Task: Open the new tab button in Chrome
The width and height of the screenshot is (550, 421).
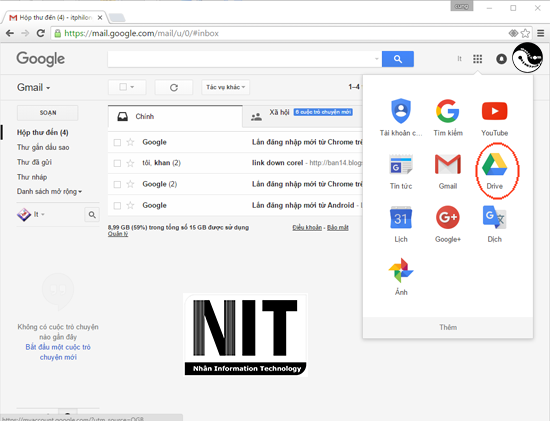Action: 117,17
